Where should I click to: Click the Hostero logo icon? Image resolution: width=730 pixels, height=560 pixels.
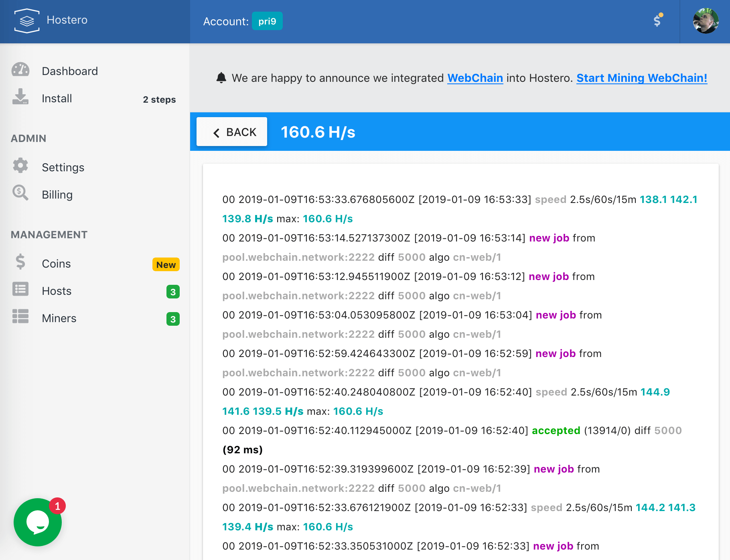27,21
